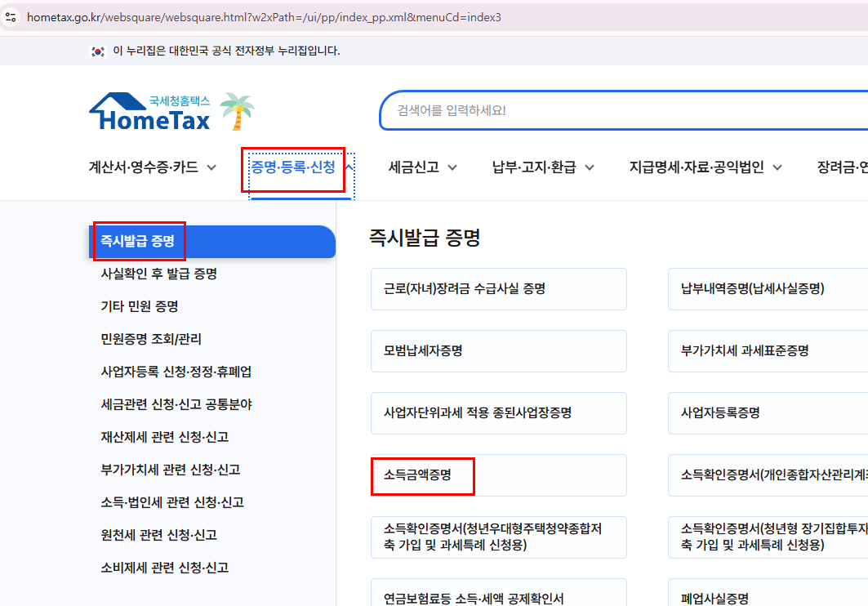Open the 납부·고지·환급 menu
This screenshot has height=606, width=868.
pyautogui.click(x=534, y=167)
